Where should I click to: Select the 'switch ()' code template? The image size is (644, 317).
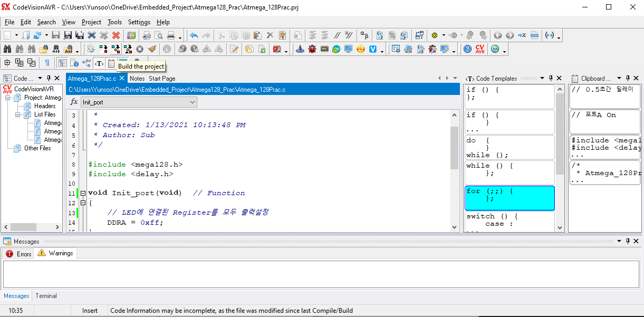pos(510,221)
